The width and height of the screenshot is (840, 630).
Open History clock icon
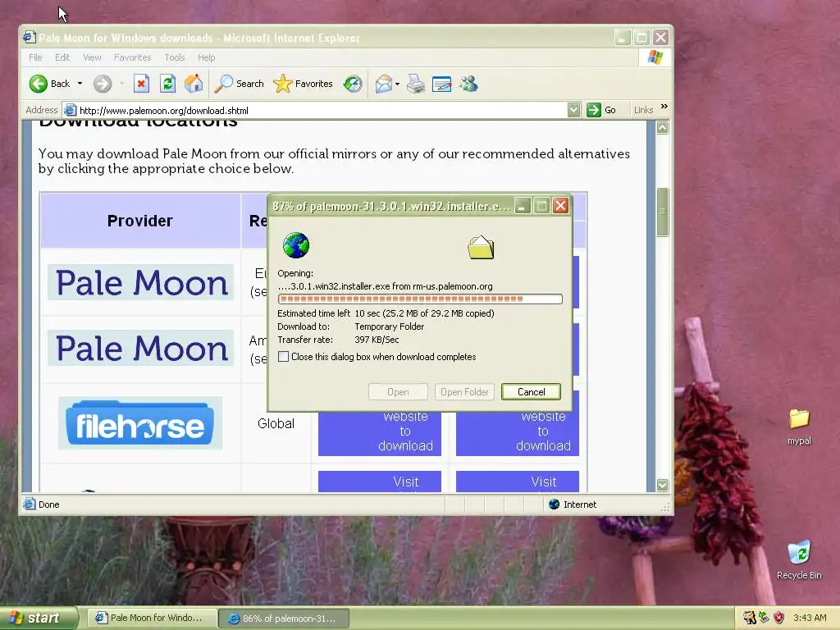coord(353,84)
